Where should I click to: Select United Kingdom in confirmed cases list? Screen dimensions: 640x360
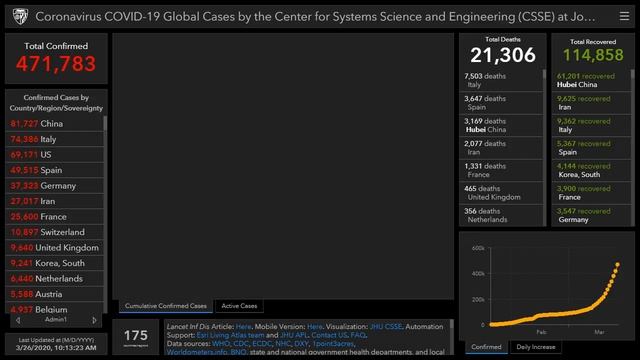[x=55, y=248]
